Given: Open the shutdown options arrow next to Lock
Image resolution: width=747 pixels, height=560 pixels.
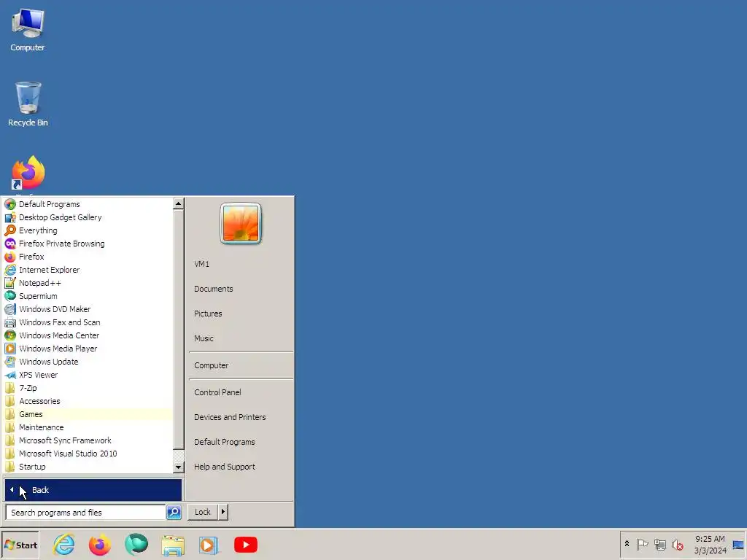Looking at the screenshot, I should 223,512.
